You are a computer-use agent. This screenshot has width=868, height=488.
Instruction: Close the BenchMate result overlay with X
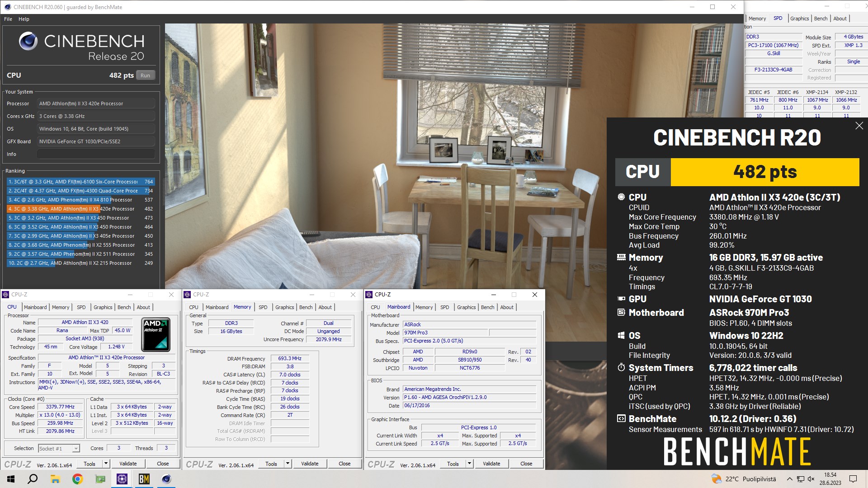click(x=859, y=126)
